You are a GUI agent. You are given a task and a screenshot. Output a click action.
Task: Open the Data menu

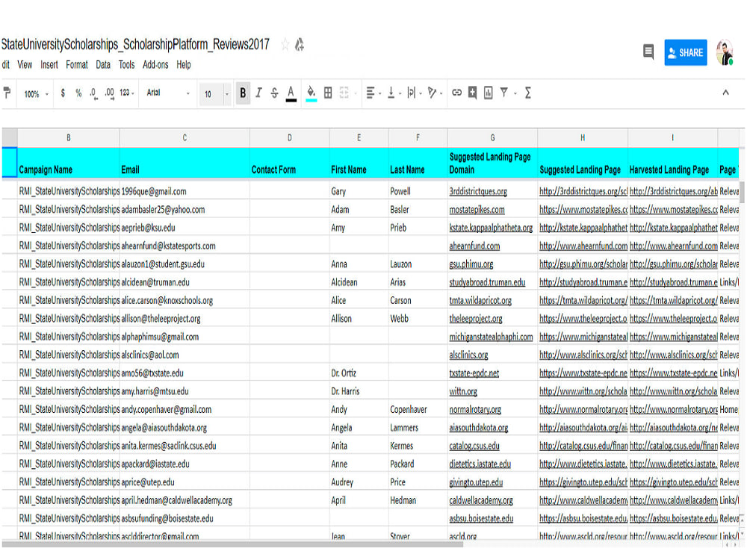point(103,65)
